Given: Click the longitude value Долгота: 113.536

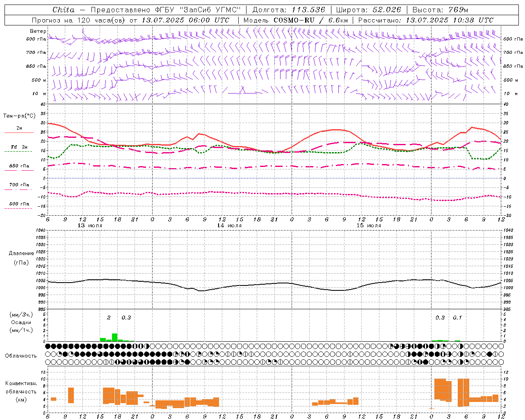Looking at the screenshot, I should [x=289, y=10].
